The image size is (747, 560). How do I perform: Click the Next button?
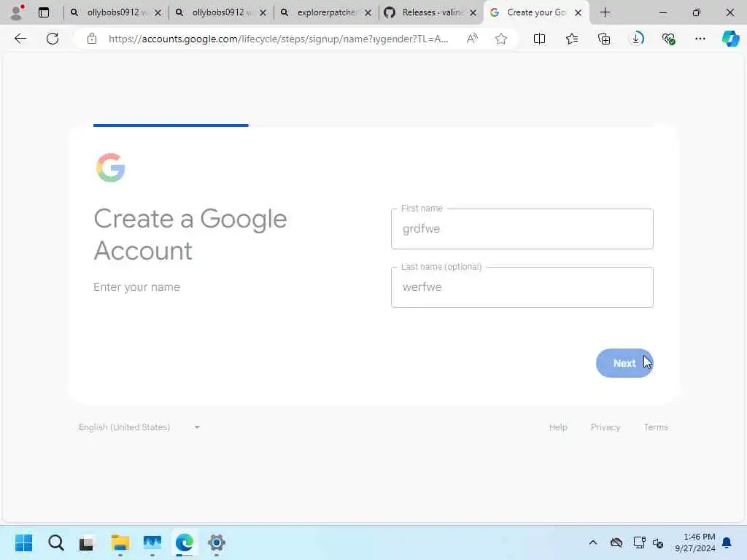[624, 363]
